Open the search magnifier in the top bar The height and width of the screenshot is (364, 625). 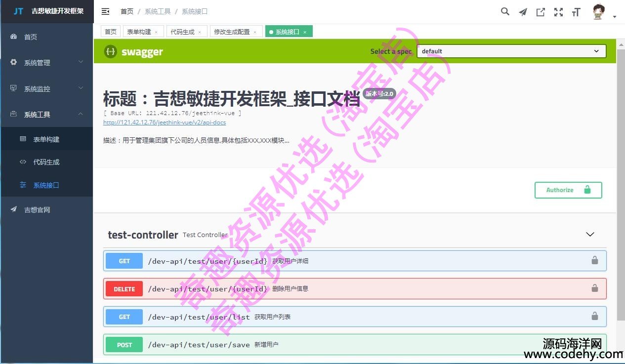[505, 11]
